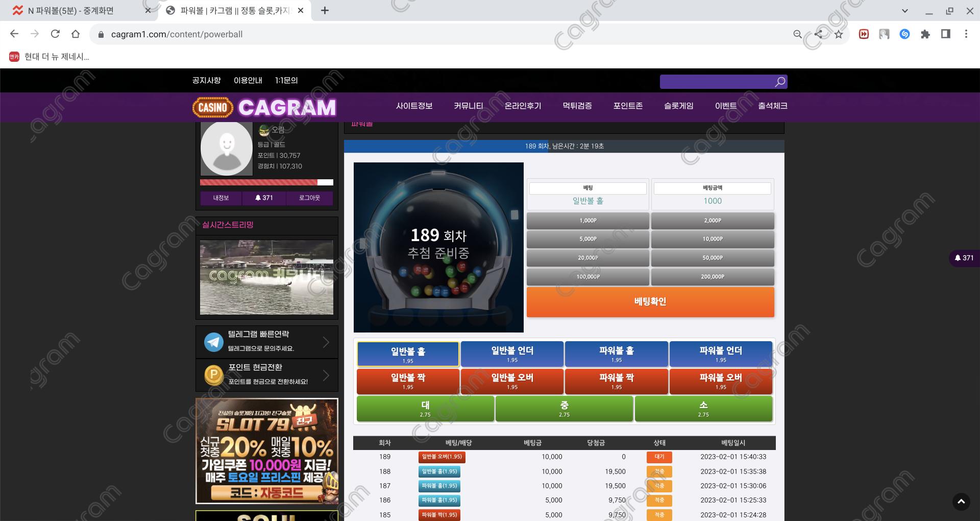Screen dimensions: 980x521
Task: Click the scroll-to-top arrow button
Action: tap(961, 502)
